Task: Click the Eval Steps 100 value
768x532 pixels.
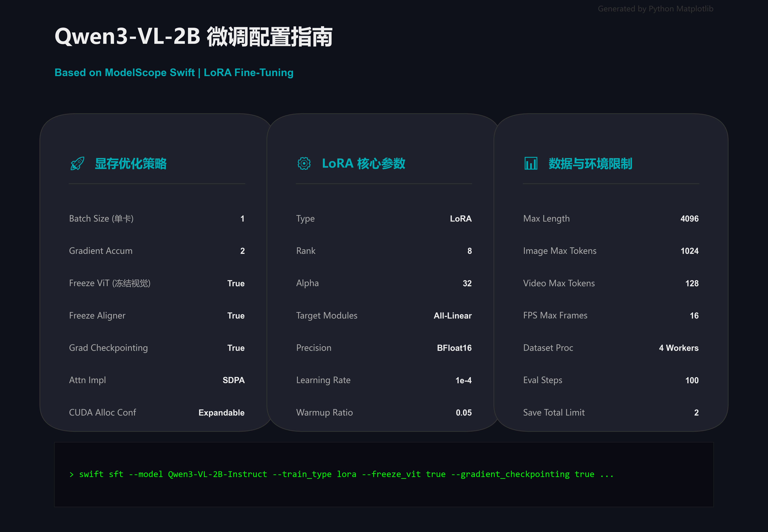Action: coord(692,380)
